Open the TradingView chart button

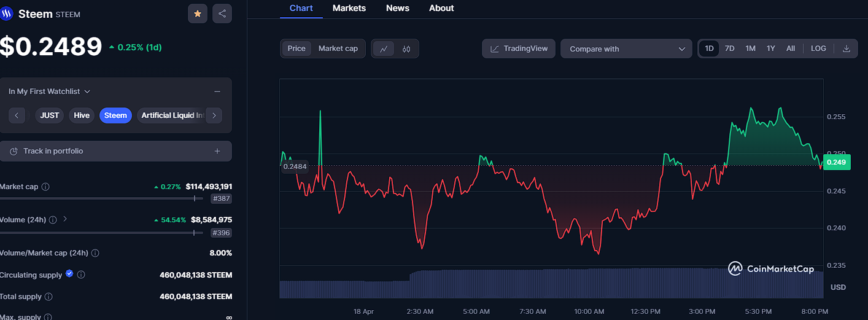[519, 49]
